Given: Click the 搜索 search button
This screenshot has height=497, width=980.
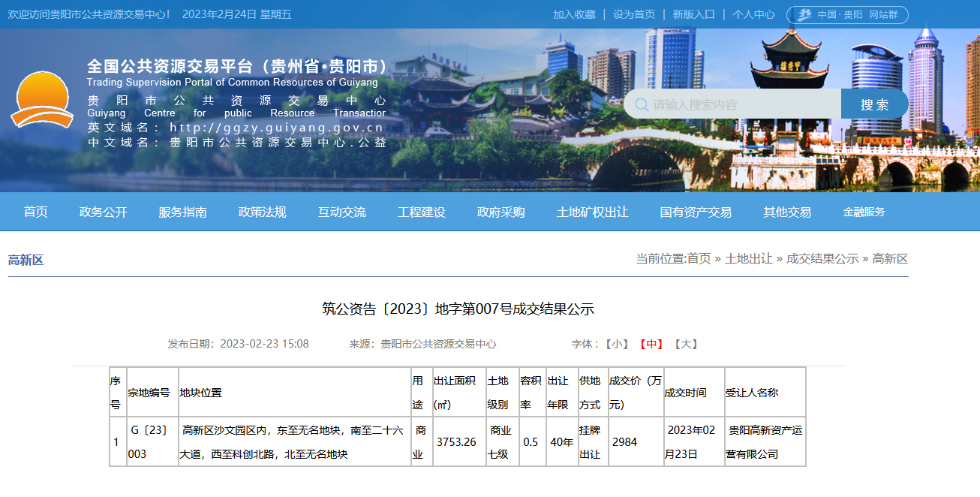Looking at the screenshot, I should [874, 104].
